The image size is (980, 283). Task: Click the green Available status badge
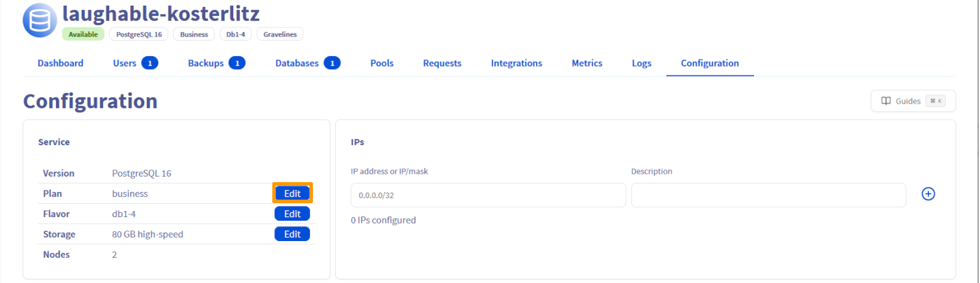click(x=83, y=34)
